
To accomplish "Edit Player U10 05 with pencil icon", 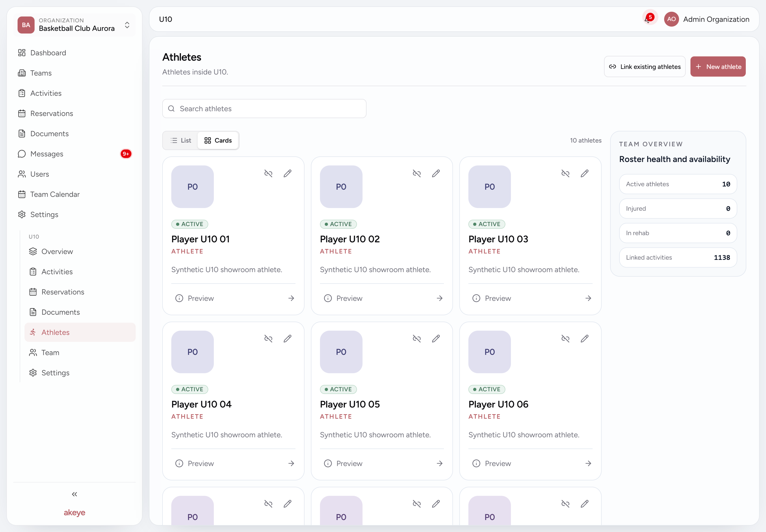I will click(x=436, y=339).
